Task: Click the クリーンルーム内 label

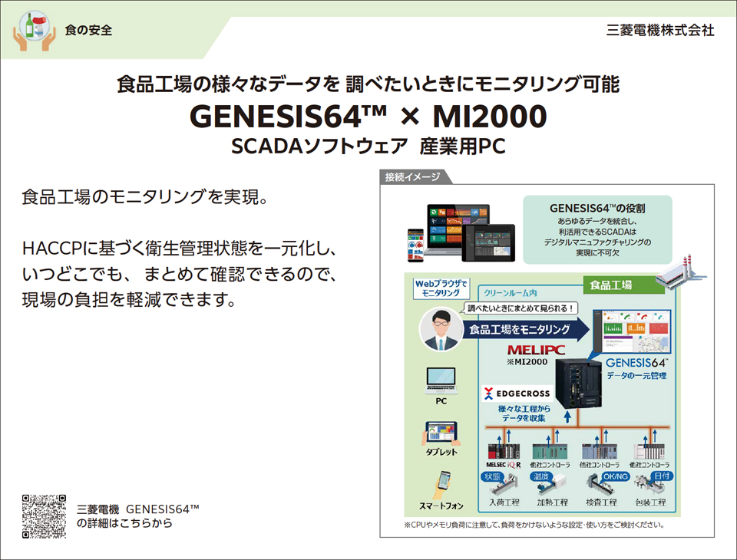Action: [511, 293]
